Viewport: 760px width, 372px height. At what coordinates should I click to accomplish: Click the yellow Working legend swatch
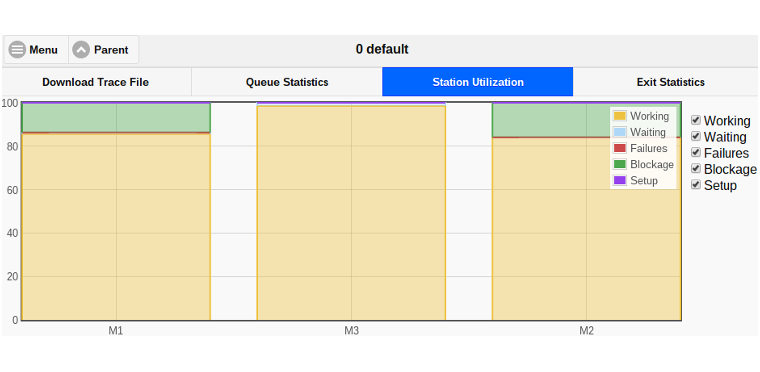[x=619, y=116]
